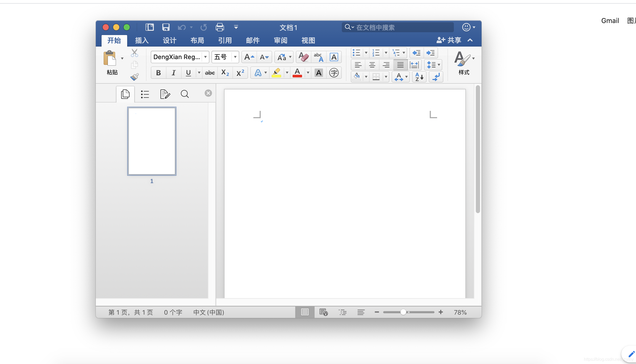636x364 pixels.
Task: Click the Sort A-Z icon
Action: (x=419, y=77)
